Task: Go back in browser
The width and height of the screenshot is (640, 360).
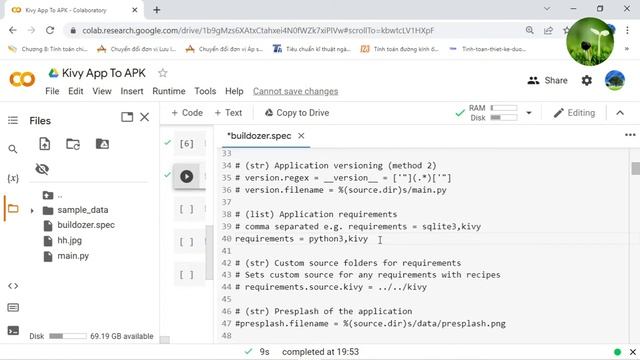Action: [13, 30]
